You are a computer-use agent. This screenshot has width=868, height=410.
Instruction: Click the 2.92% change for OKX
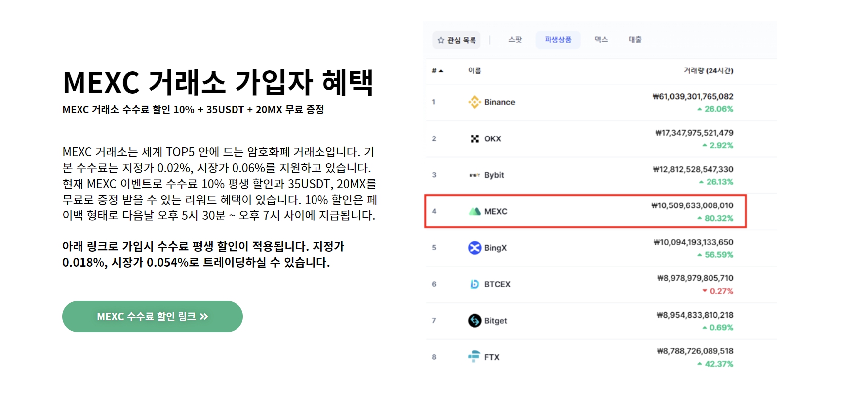pos(718,145)
